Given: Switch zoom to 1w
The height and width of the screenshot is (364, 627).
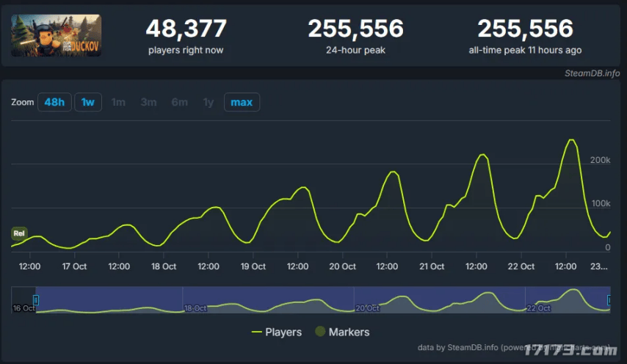Looking at the screenshot, I should pos(88,102).
